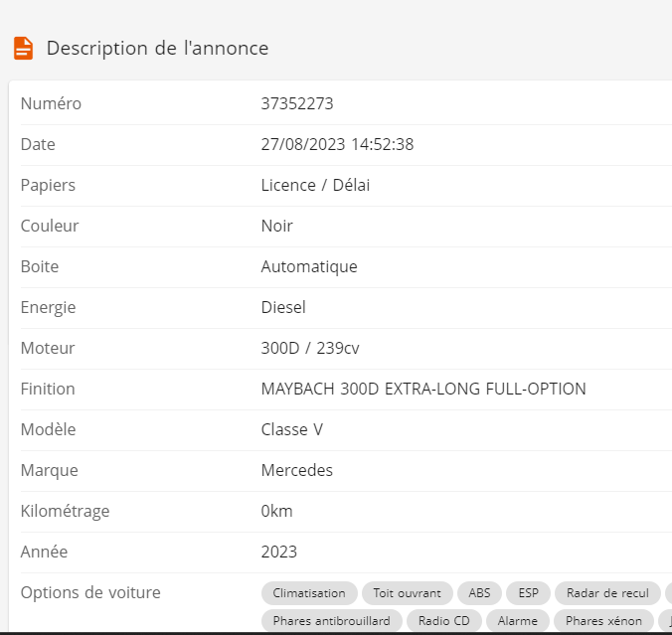672x635 pixels.
Task: Click the 'Finition' row label
Action: pos(48,389)
